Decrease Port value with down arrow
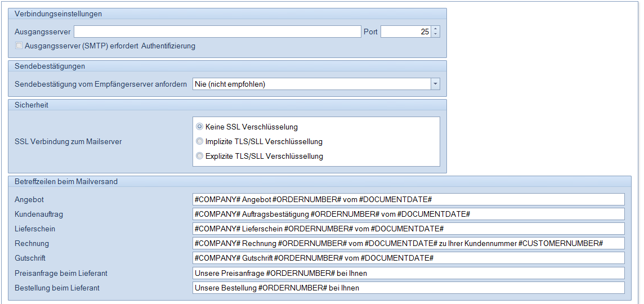644x304 pixels. point(435,34)
